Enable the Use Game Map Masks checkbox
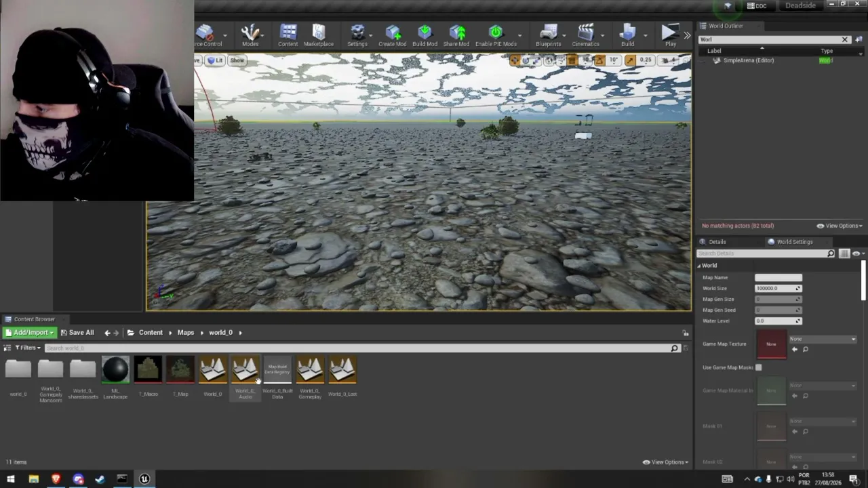 pyautogui.click(x=758, y=367)
